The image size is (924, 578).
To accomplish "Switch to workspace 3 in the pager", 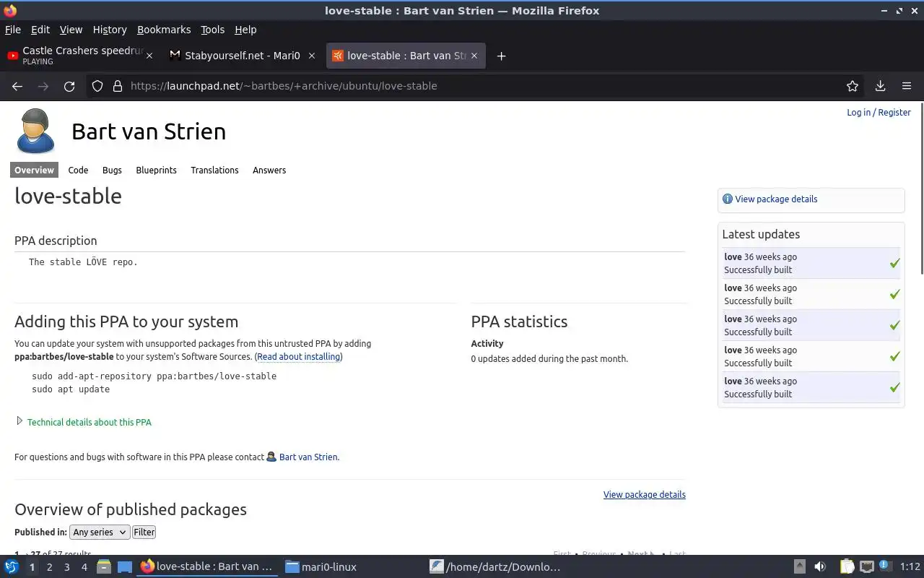I will (x=66, y=567).
